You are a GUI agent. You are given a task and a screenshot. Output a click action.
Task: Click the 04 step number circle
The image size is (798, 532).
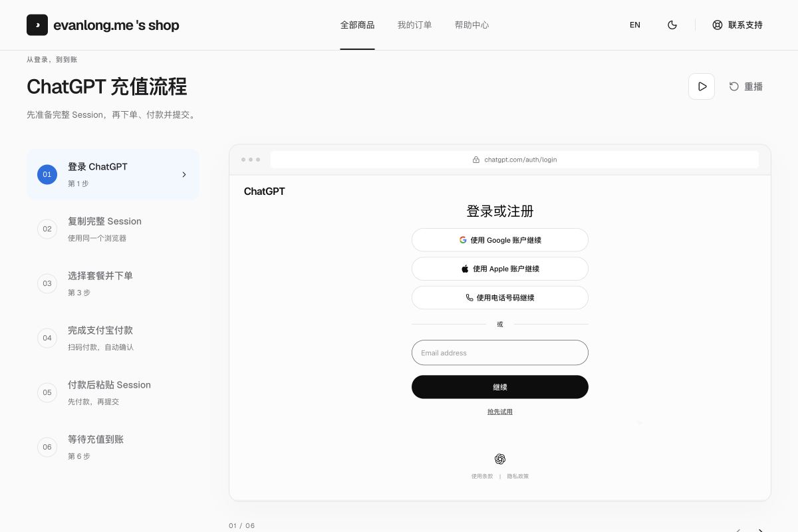point(47,338)
